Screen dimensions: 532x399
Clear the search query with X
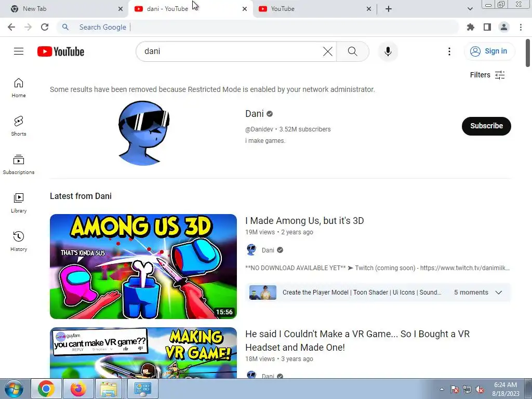pyautogui.click(x=327, y=51)
